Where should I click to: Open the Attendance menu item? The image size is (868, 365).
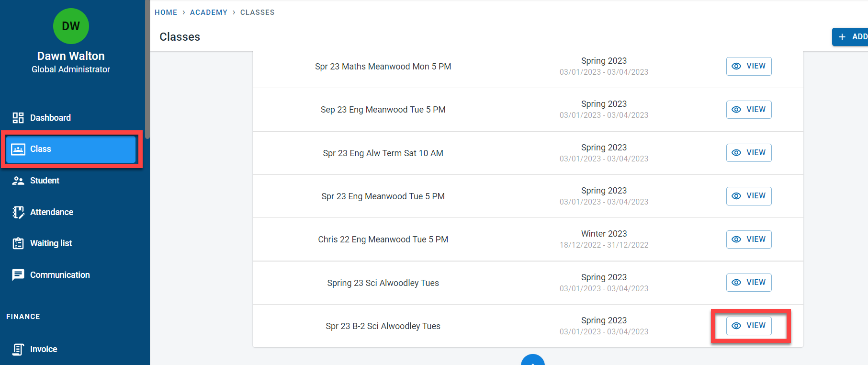[52, 212]
